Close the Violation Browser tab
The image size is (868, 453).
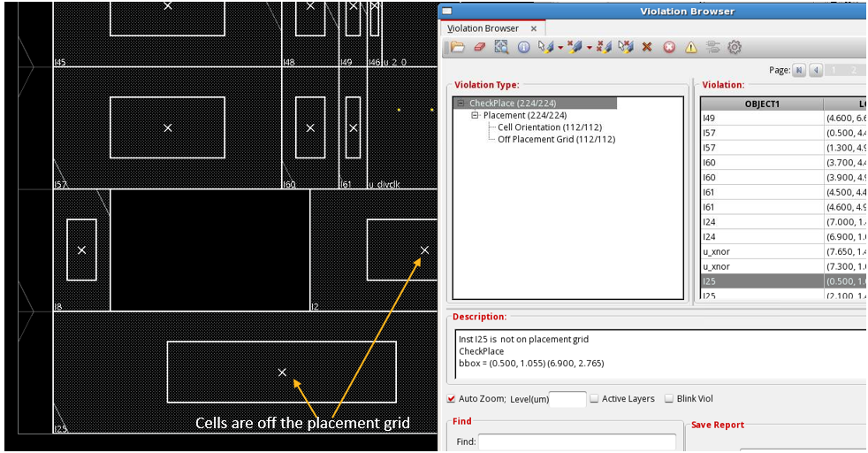tap(534, 29)
